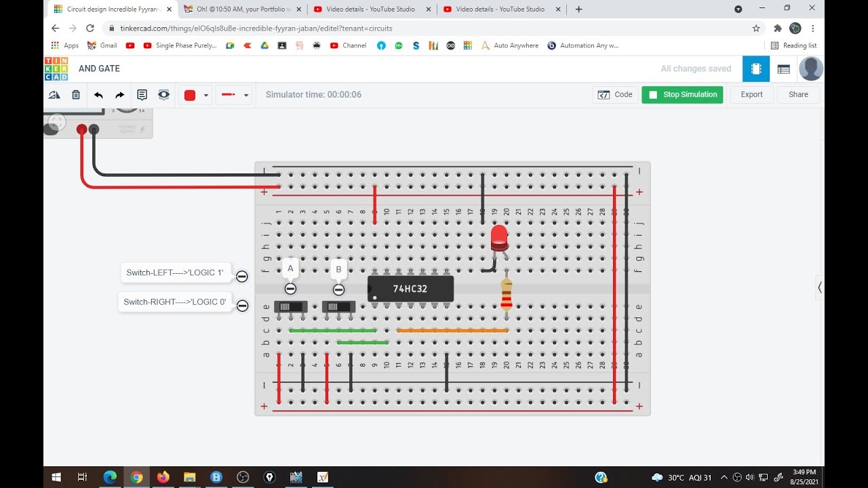868x488 pixels.
Task: Click the Tinkercad logo
Action: (56, 68)
